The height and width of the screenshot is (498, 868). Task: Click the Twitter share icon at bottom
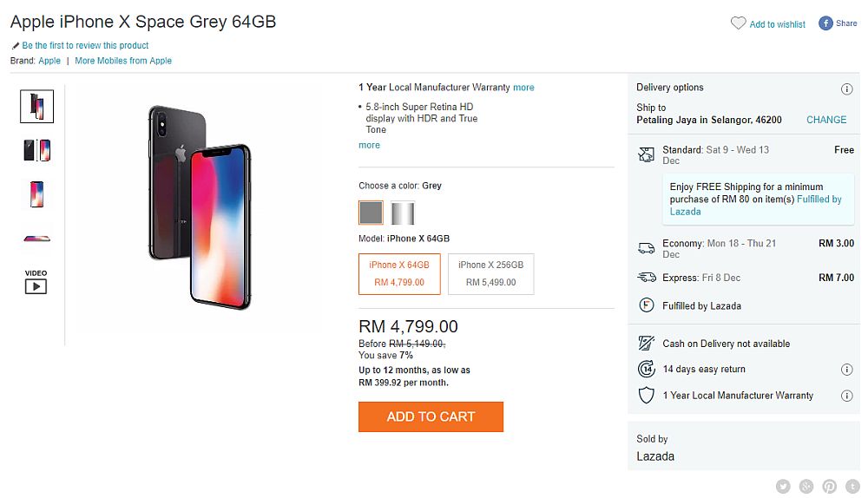pos(783,486)
